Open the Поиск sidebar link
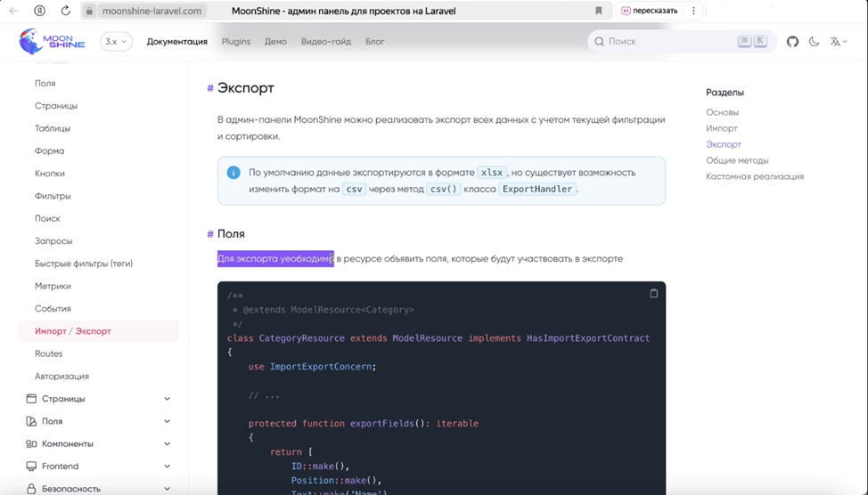The image size is (868, 495). [47, 218]
